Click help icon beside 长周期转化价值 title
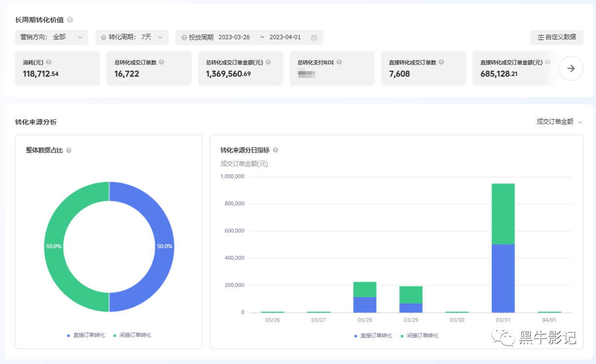Screen dimensions: 596x364 pos(70,20)
